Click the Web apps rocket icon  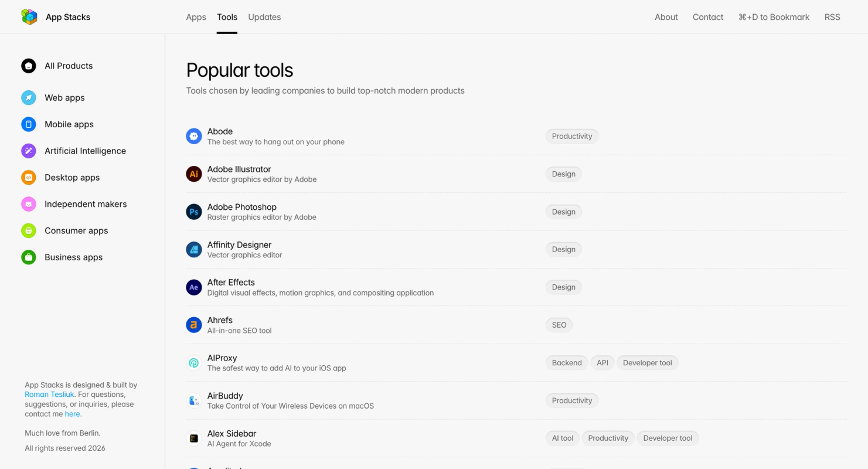tap(29, 98)
